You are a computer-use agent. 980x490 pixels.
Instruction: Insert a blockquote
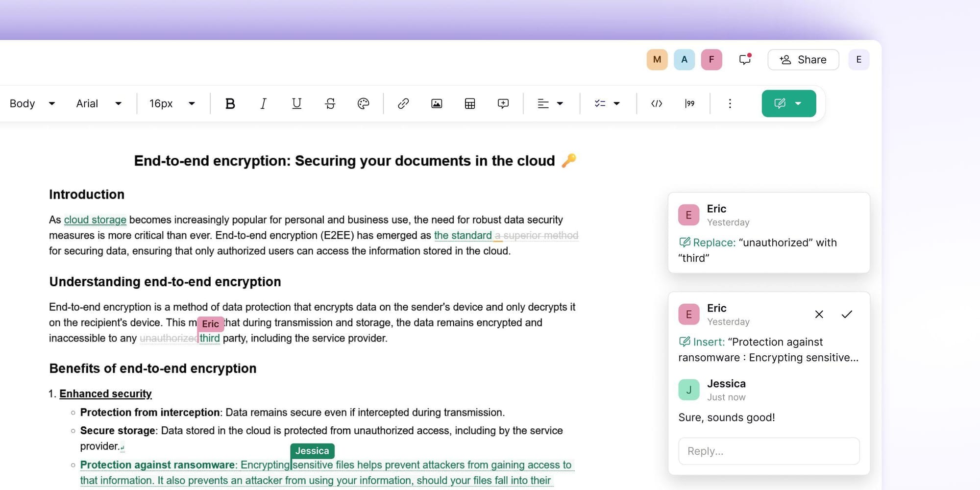pos(690,103)
